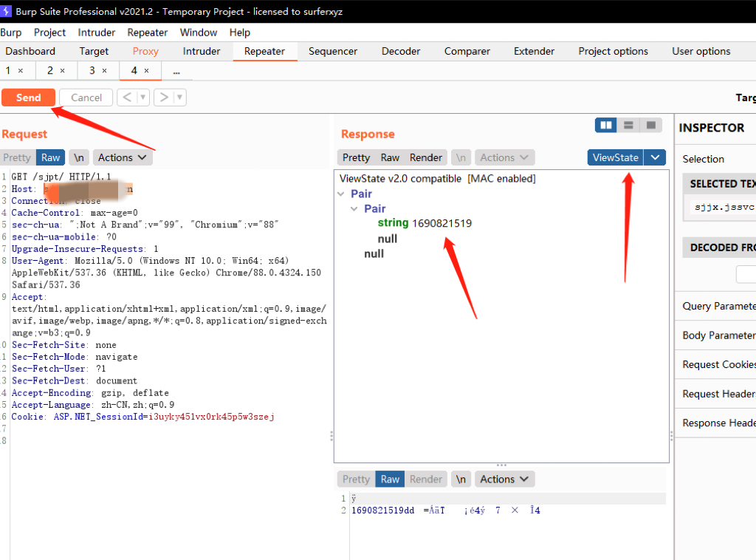Click the Burp Suite logo icon in title bar
756x560 pixels.
(x=5, y=11)
